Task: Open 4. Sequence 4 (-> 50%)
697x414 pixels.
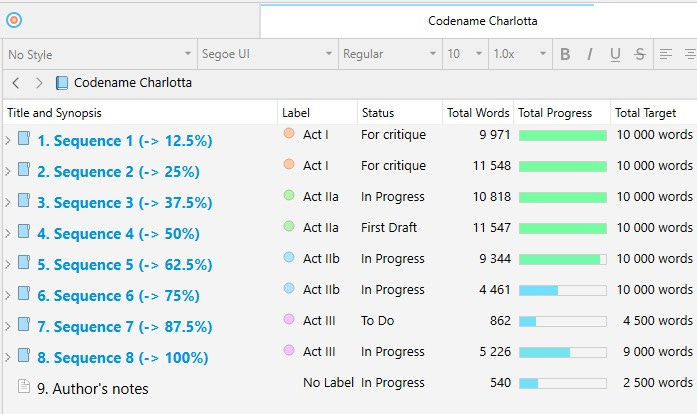Action: [x=118, y=234]
